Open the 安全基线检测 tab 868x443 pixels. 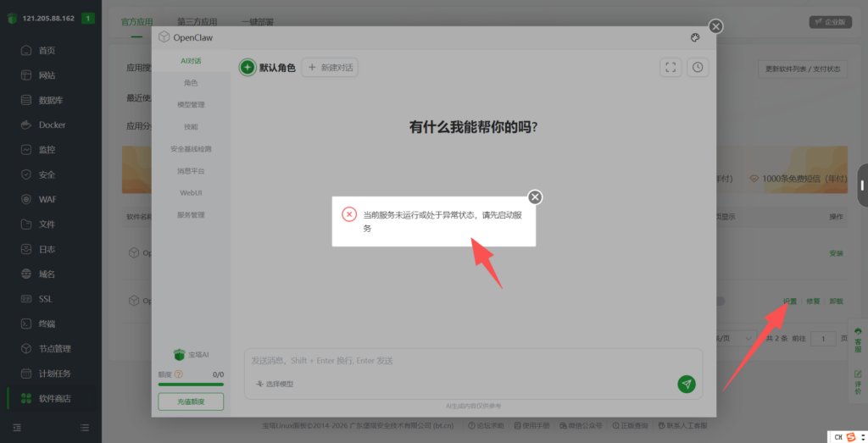pyautogui.click(x=191, y=149)
